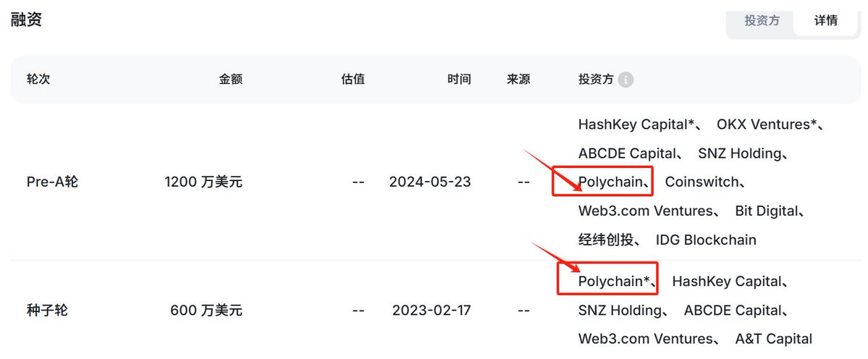Open Polychain in the Pre-A round

pyautogui.click(x=610, y=182)
